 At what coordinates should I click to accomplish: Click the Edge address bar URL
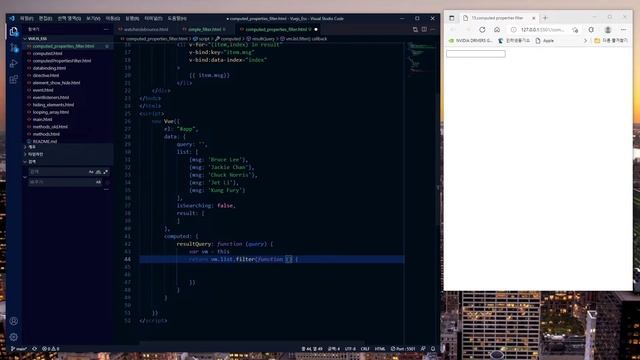coord(542,30)
